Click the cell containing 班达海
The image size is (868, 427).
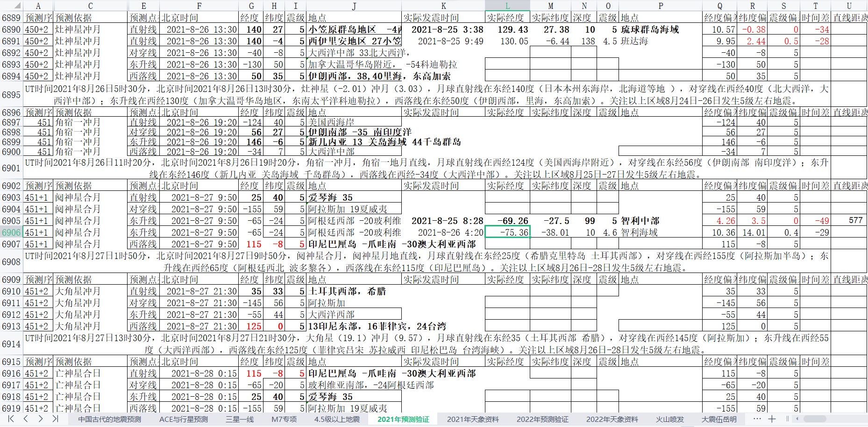661,41
